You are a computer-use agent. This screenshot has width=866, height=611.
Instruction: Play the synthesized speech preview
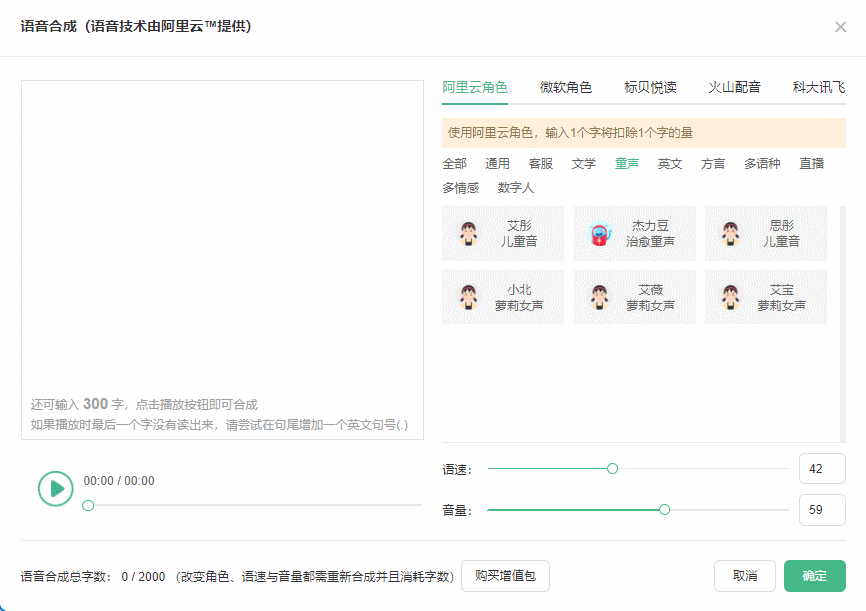click(x=56, y=488)
